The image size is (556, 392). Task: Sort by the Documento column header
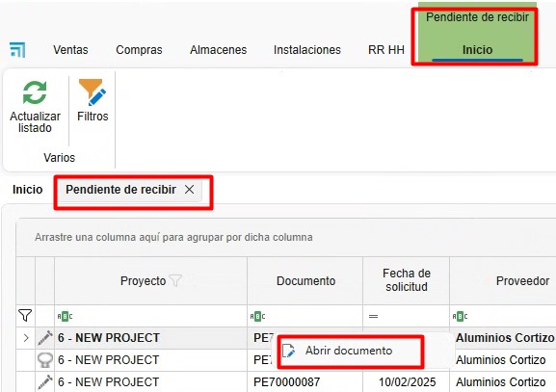pos(305,280)
